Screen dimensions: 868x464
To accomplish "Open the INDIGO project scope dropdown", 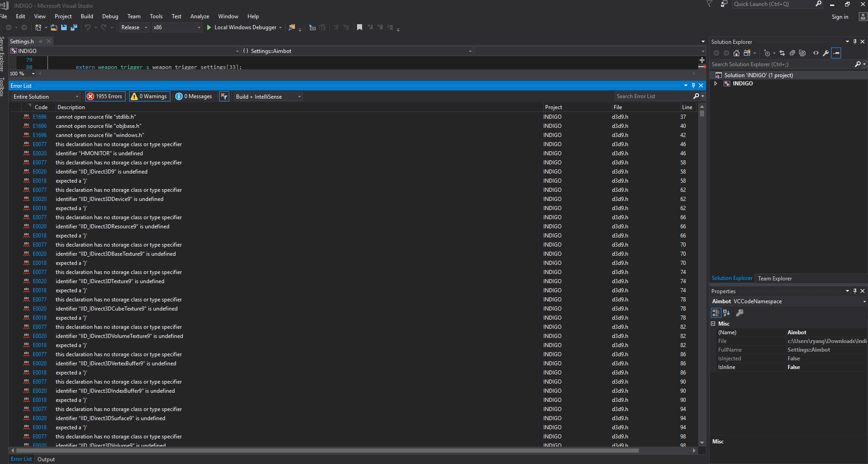I will pyautogui.click(x=125, y=51).
